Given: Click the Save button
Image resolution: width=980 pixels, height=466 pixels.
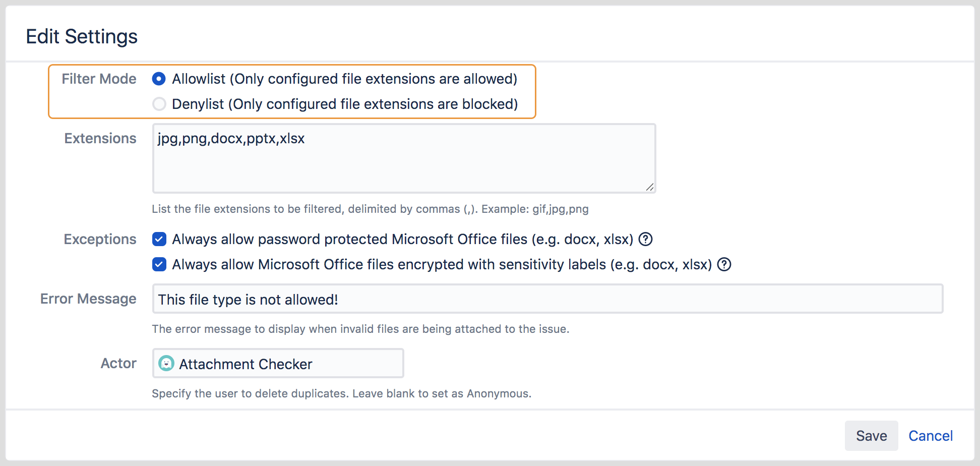Looking at the screenshot, I should pos(871,435).
